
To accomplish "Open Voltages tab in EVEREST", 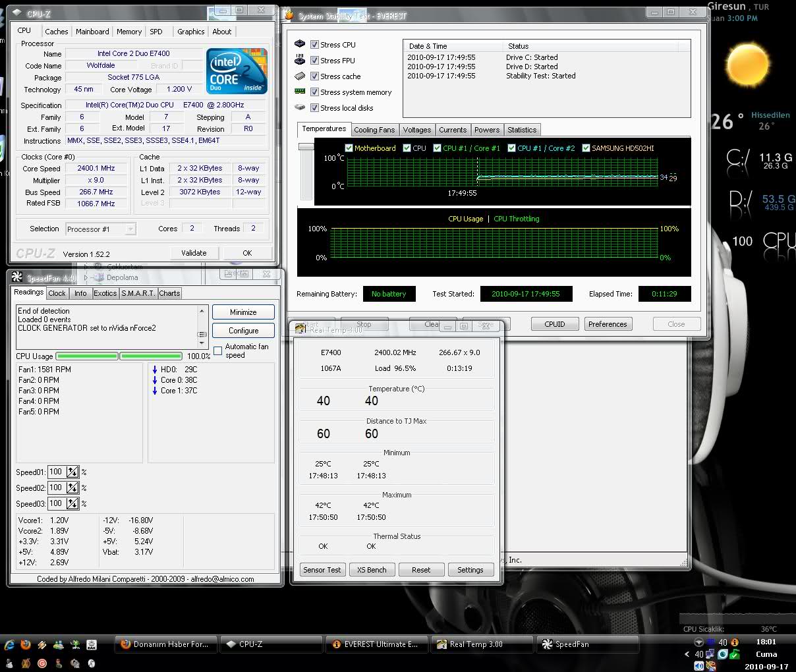I will [x=417, y=130].
